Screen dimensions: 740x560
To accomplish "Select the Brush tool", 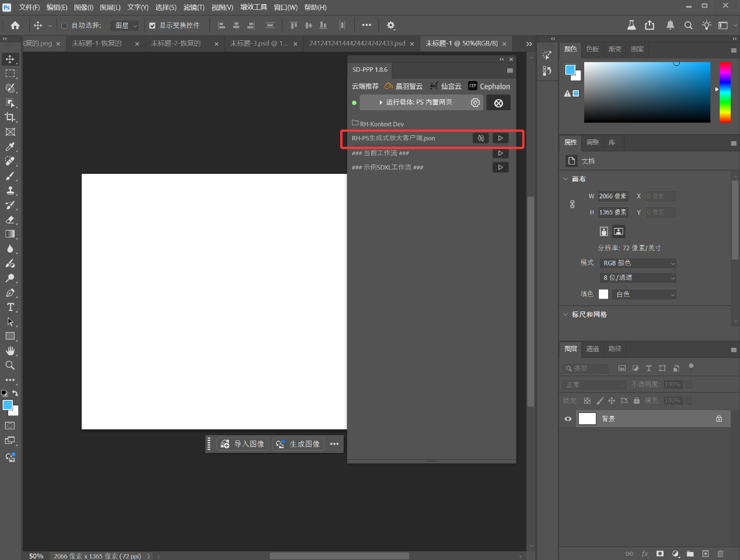I will (x=10, y=176).
